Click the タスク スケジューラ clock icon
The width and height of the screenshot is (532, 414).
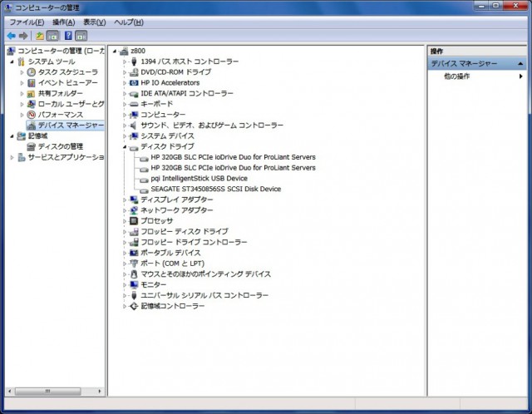coord(32,72)
